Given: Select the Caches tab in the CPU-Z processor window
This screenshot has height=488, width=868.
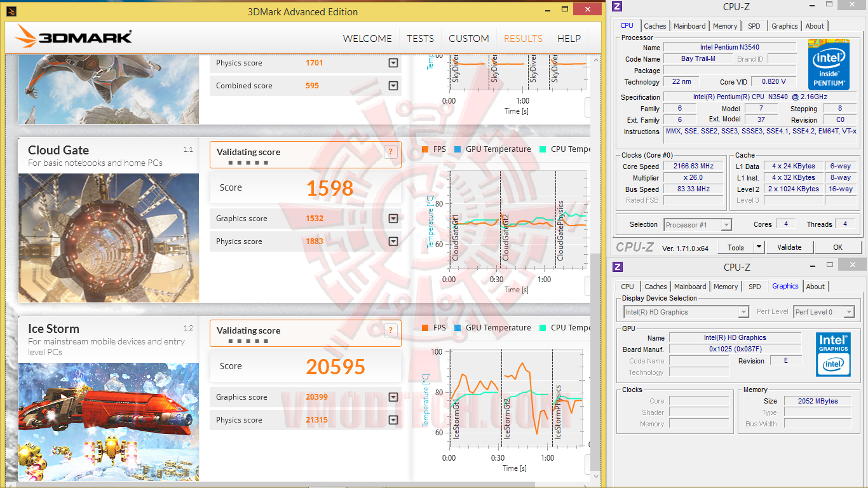Looking at the screenshot, I should tap(655, 26).
